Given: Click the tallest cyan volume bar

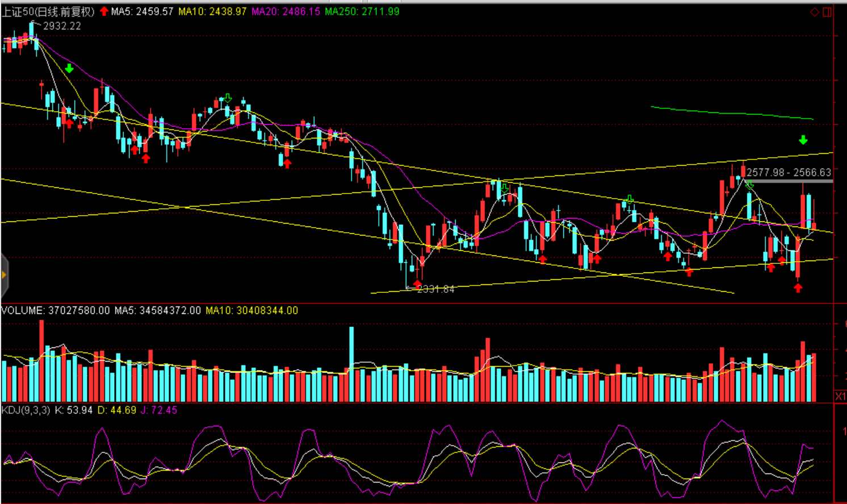Looking at the screenshot, I should [352, 363].
